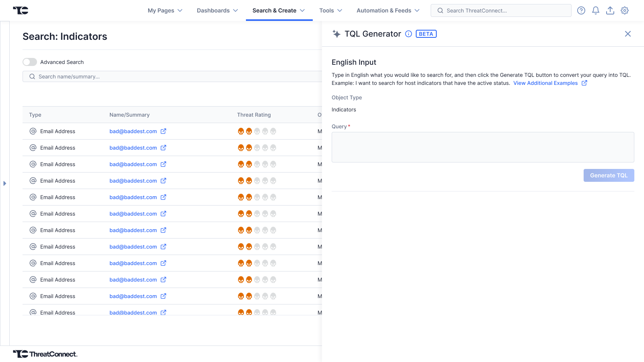The height and width of the screenshot is (362, 644).
Task: Expand the Dashboards dropdown
Action: [217, 10]
